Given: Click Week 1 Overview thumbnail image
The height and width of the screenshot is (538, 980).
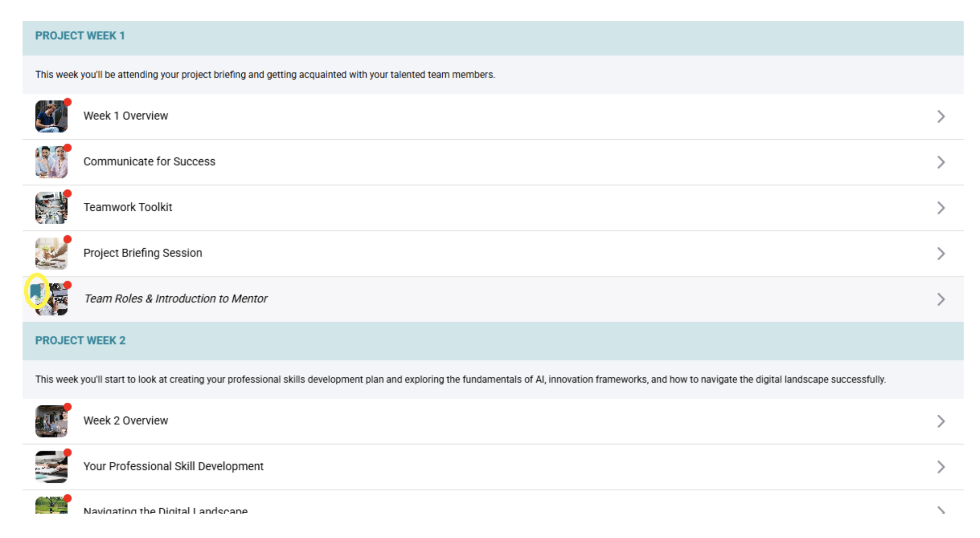Looking at the screenshot, I should click(x=51, y=116).
